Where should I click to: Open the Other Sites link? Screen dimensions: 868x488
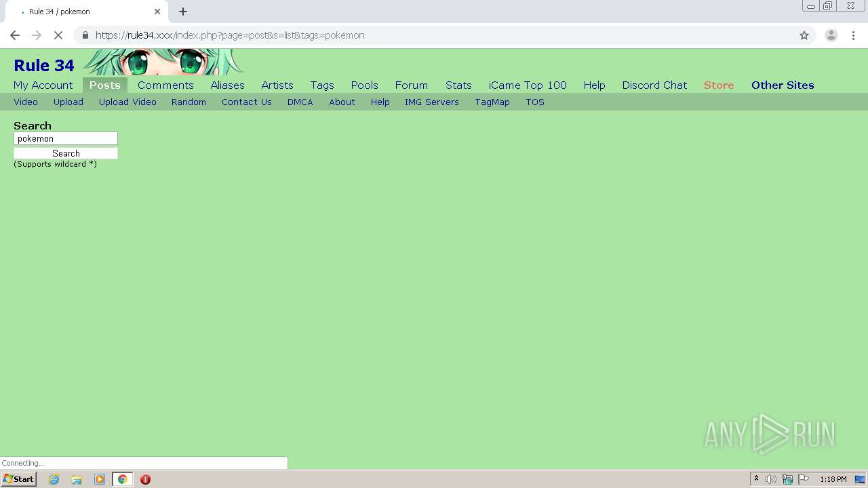pos(783,85)
